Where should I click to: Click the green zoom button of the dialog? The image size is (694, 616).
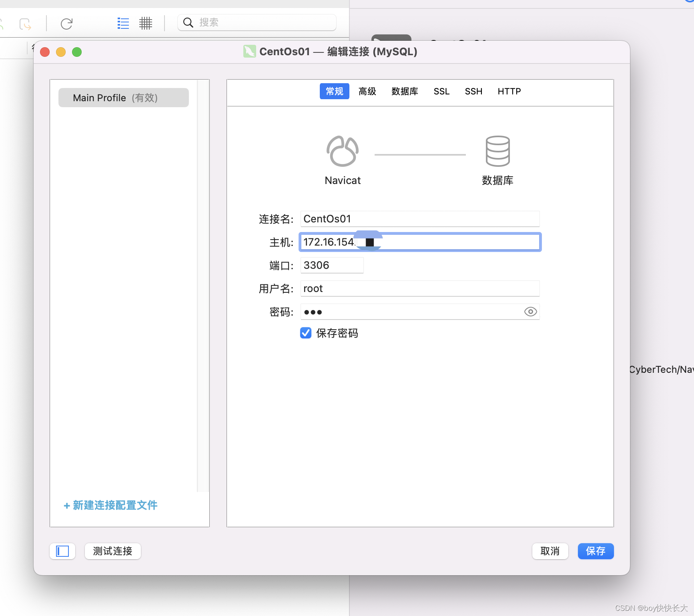pyautogui.click(x=77, y=52)
